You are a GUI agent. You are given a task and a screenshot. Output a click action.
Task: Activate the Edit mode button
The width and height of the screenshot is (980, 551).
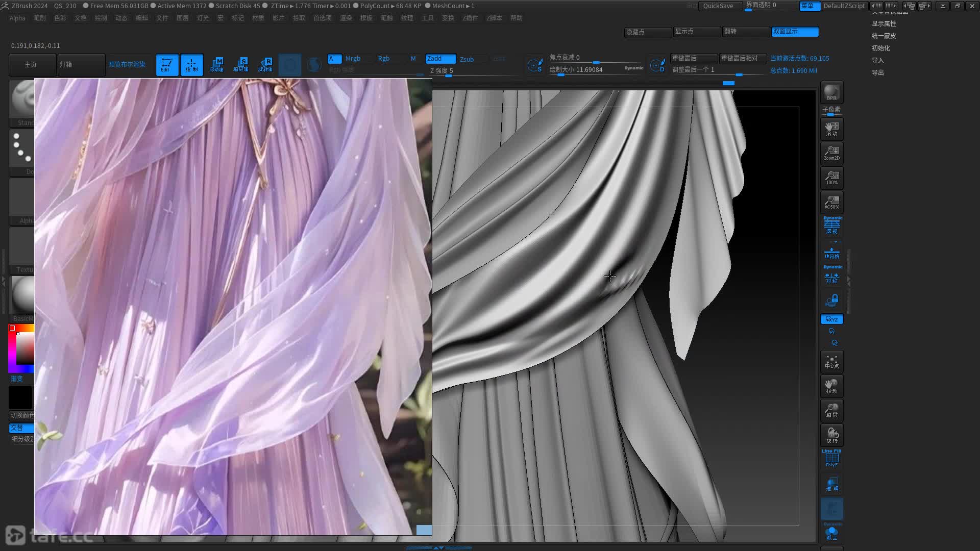click(167, 65)
